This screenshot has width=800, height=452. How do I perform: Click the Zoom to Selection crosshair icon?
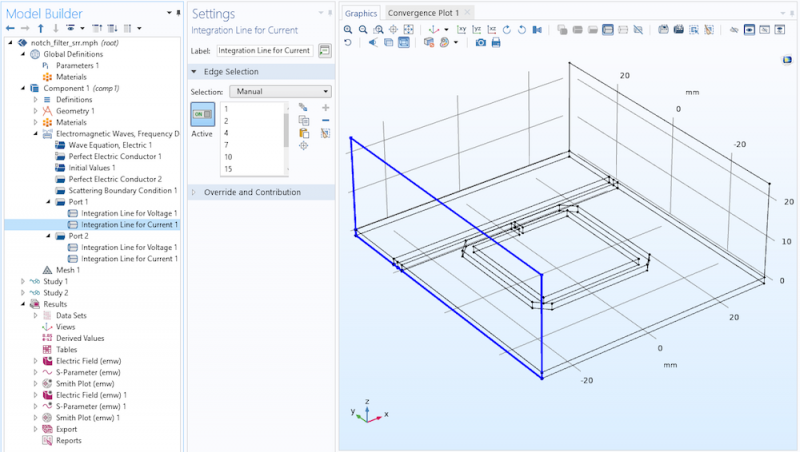[303, 146]
